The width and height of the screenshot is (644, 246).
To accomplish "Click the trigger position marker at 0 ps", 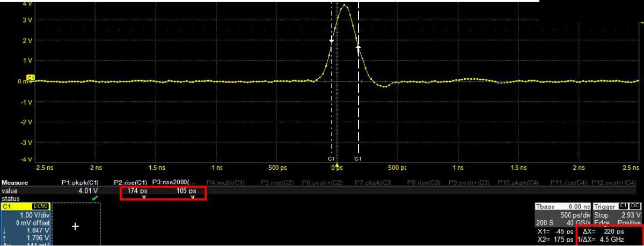I will click(337, 166).
